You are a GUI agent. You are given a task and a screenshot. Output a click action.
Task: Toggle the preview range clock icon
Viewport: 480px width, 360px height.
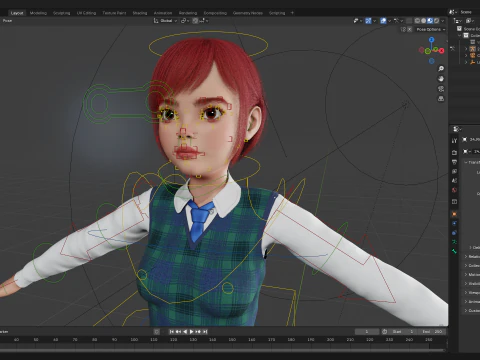coord(384,332)
